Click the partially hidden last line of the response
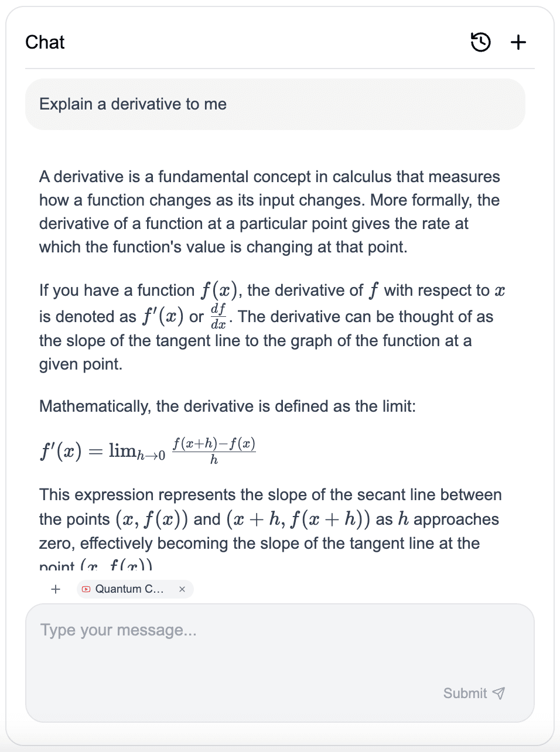The height and width of the screenshot is (752, 560). [95, 566]
